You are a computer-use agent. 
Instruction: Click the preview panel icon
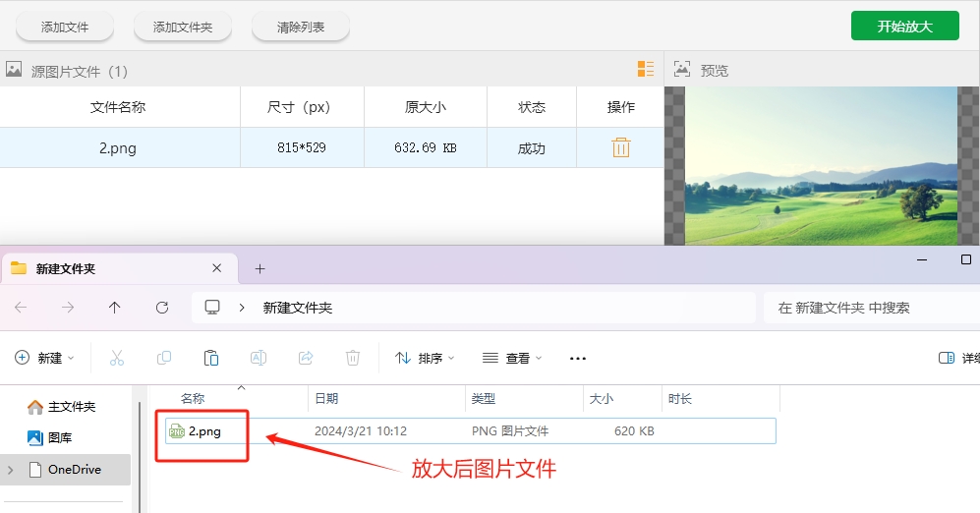(x=682, y=69)
